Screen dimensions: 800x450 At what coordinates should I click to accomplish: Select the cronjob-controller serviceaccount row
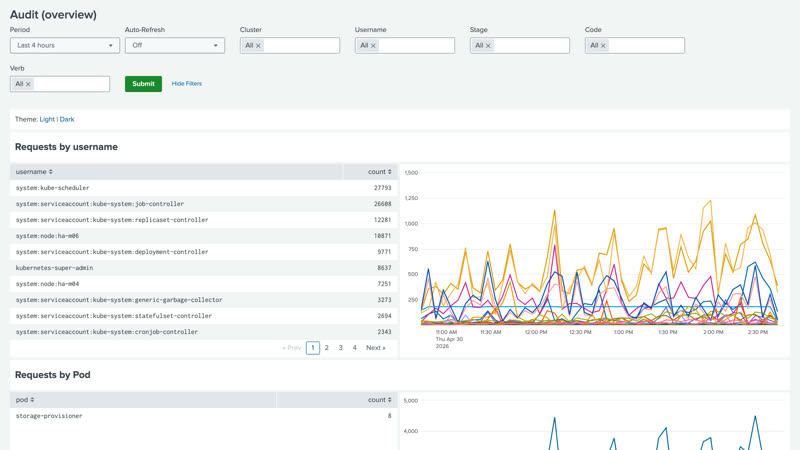204,332
